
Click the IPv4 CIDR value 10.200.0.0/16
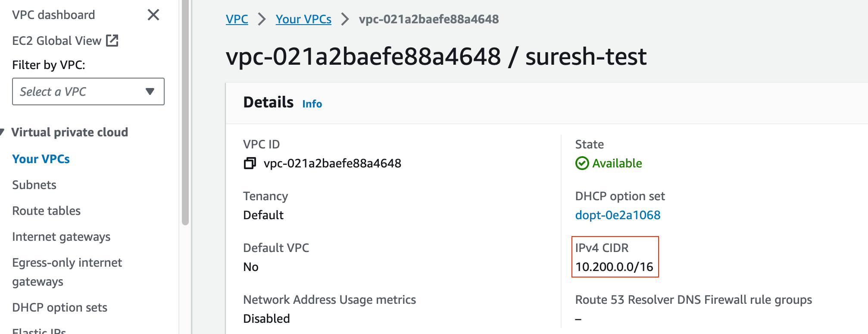[614, 267]
